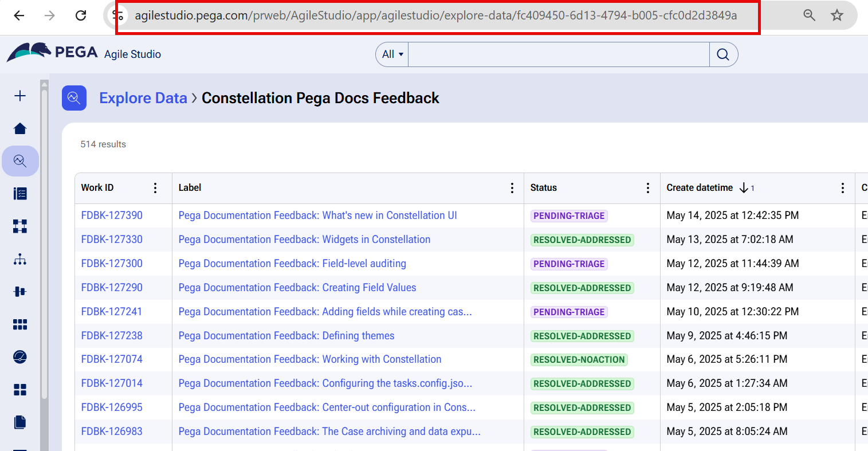Click the Create datetime column header text

pyautogui.click(x=700, y=188)
